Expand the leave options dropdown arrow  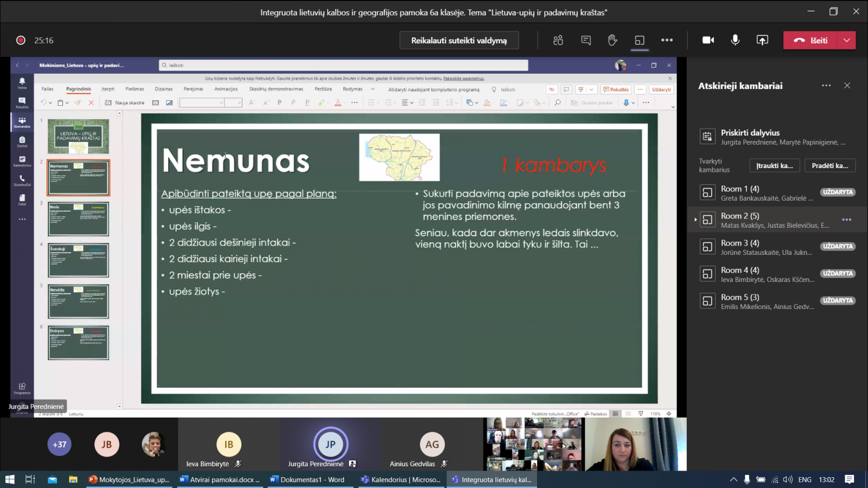point(847,40)
